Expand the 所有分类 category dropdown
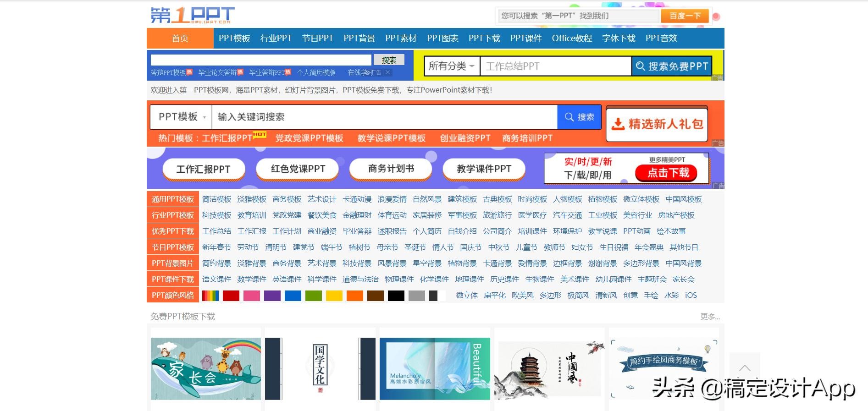 point(452,66)
